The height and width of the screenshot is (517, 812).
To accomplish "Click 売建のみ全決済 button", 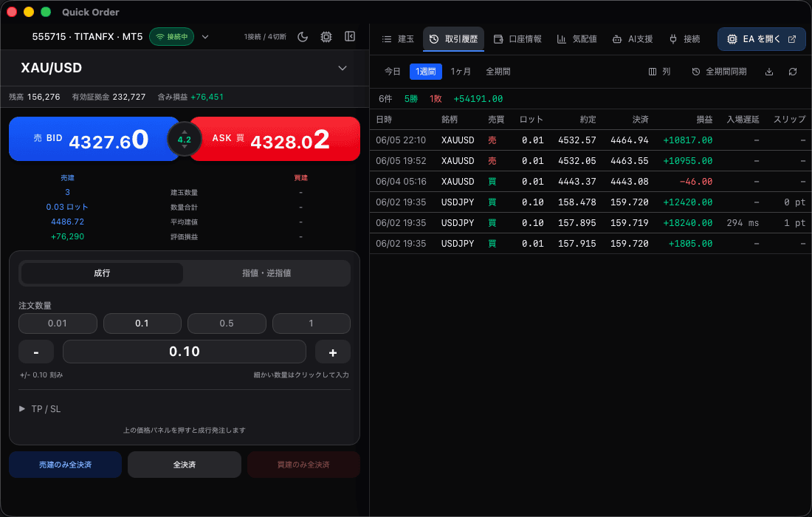I will pyautogui.click(x=65, y=465).
